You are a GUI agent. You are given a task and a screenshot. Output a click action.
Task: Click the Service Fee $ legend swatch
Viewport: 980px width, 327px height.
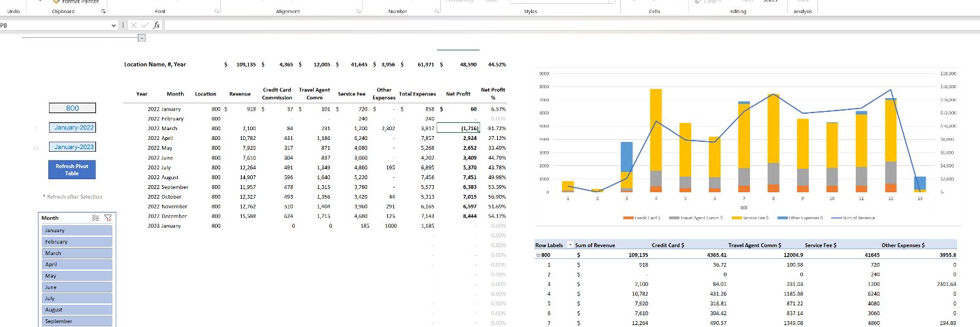tap(737, 217)
